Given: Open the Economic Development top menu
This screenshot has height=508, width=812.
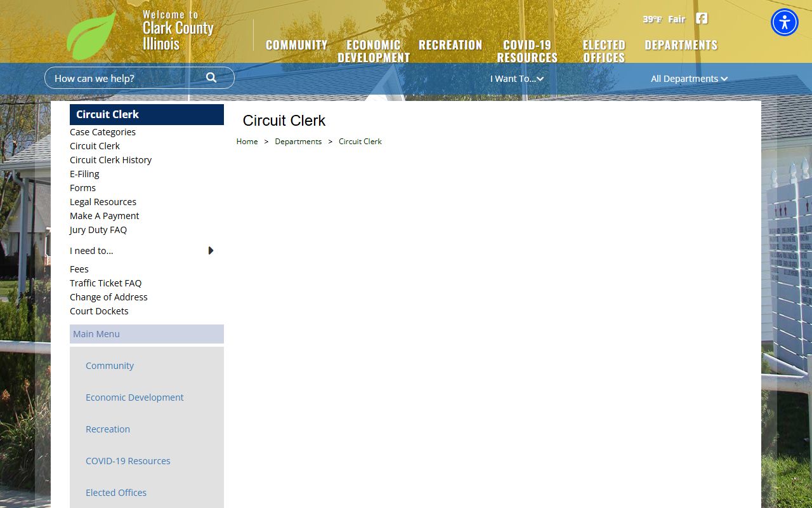Looking at the screenshot, I should tap(374, 51).
